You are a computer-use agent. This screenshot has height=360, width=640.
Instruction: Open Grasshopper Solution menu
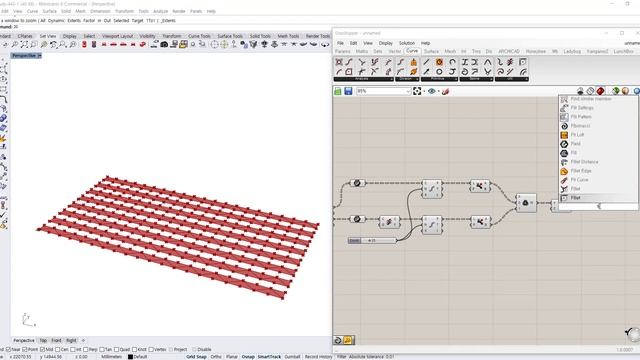pyautogui.click(x=407, y=43)
